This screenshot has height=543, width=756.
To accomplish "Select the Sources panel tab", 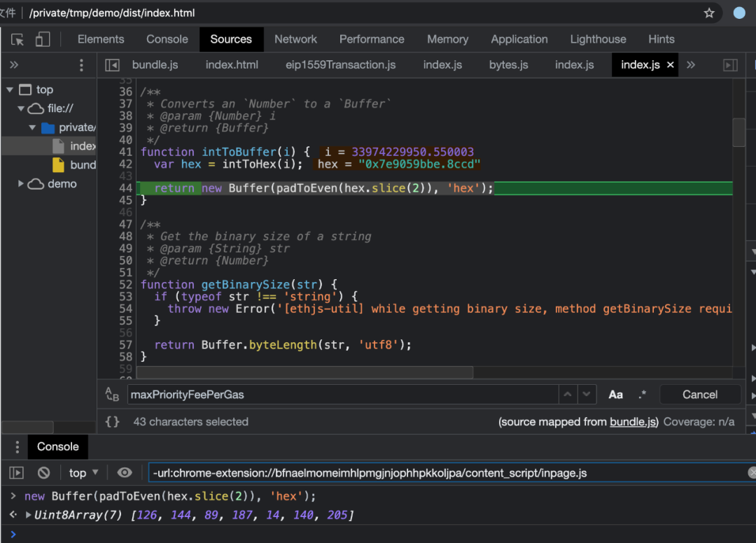I will point(231,39).
